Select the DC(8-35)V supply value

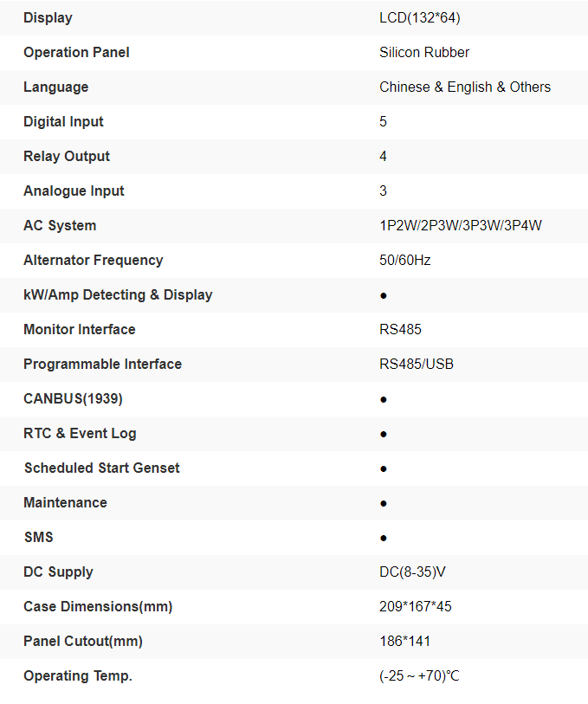point(413,572)
